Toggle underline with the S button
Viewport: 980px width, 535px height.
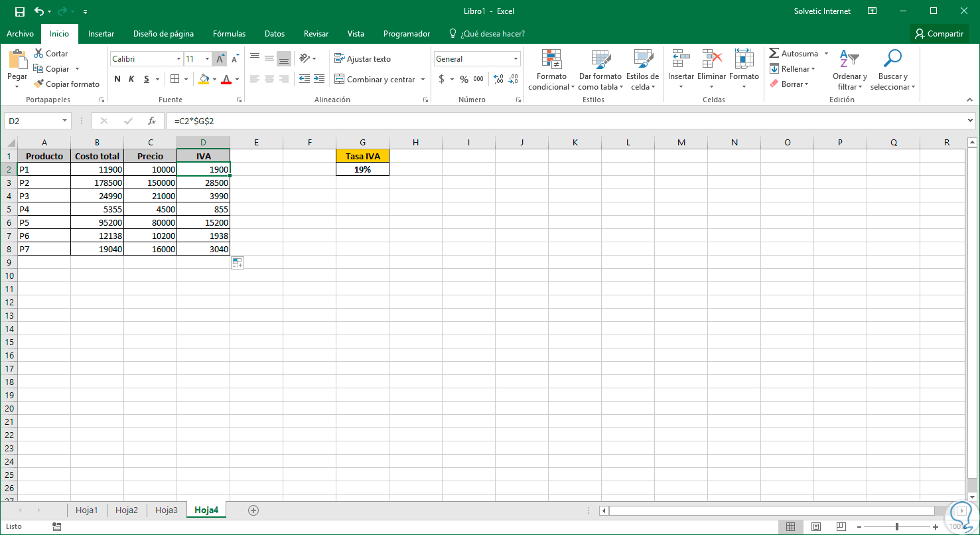pyautogui.click(x=147, y=79)
